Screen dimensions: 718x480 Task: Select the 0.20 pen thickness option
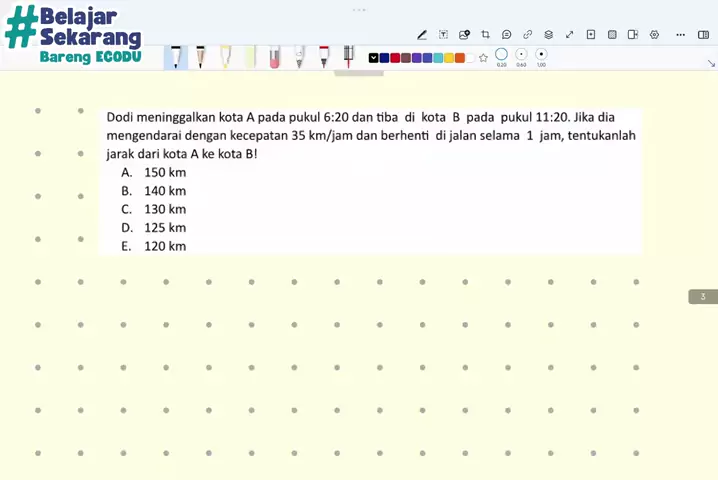click(502, 55)
